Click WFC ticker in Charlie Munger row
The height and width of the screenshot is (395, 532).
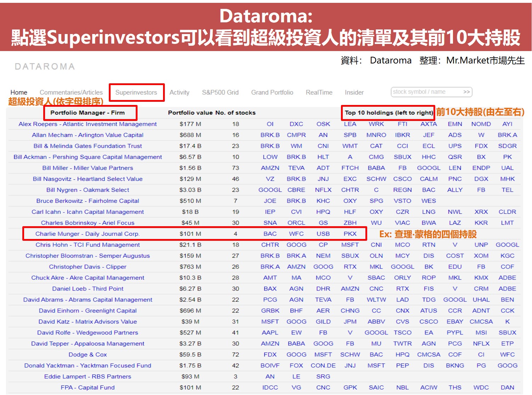tap(296, 234)
